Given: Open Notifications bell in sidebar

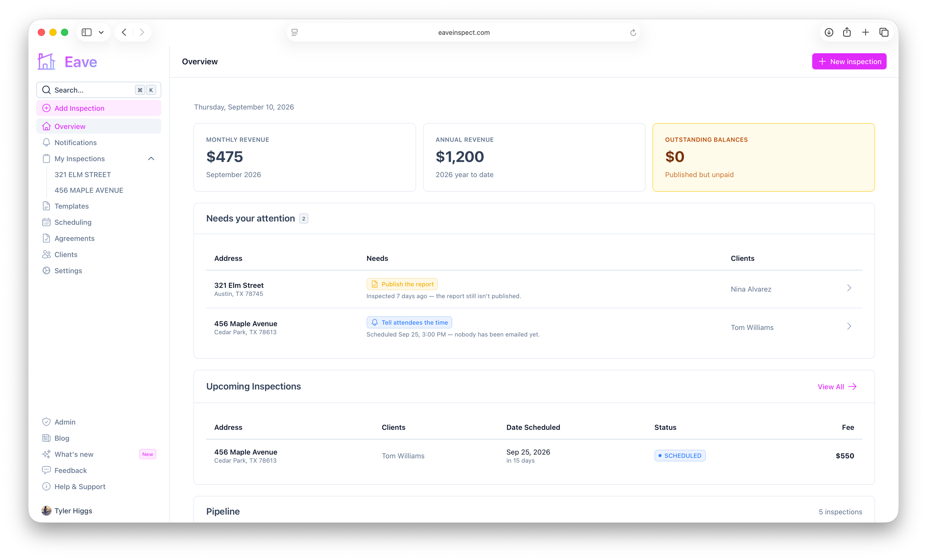Looking at the screenshot, I should tap(99, 143).
